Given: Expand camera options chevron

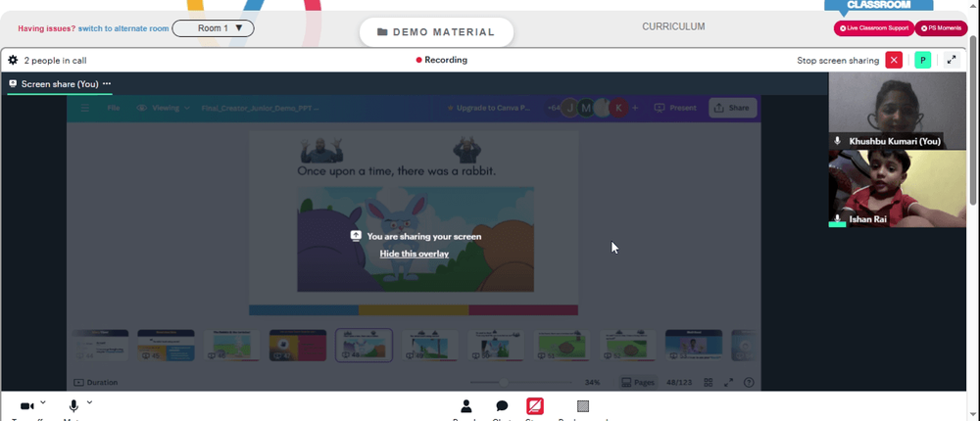Looking at the screenshot, I should [42, 402].
